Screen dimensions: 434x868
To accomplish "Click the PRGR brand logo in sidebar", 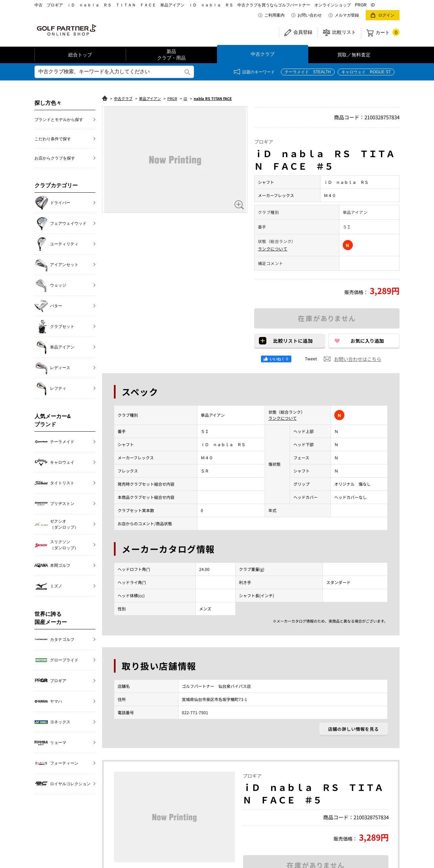I will [x=41, y=681].
